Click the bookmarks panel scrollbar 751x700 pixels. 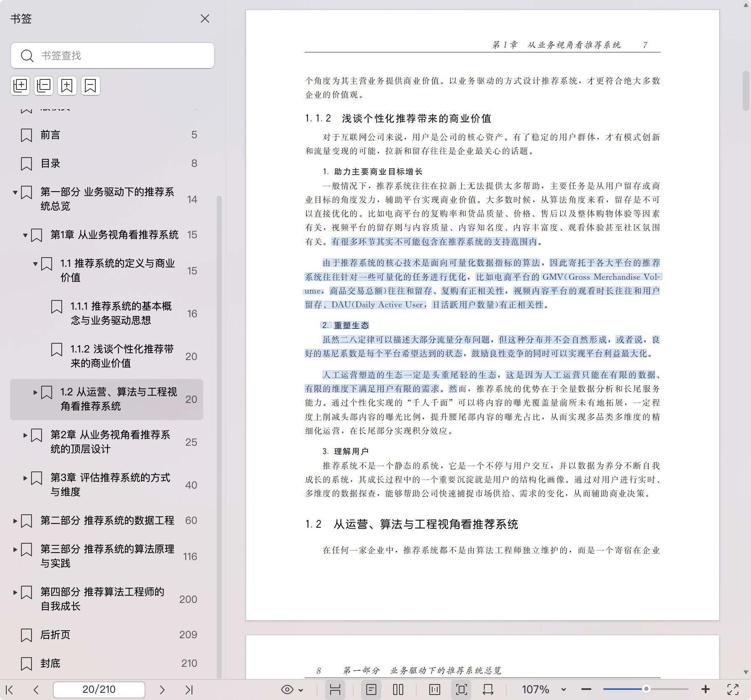[219, 437]
